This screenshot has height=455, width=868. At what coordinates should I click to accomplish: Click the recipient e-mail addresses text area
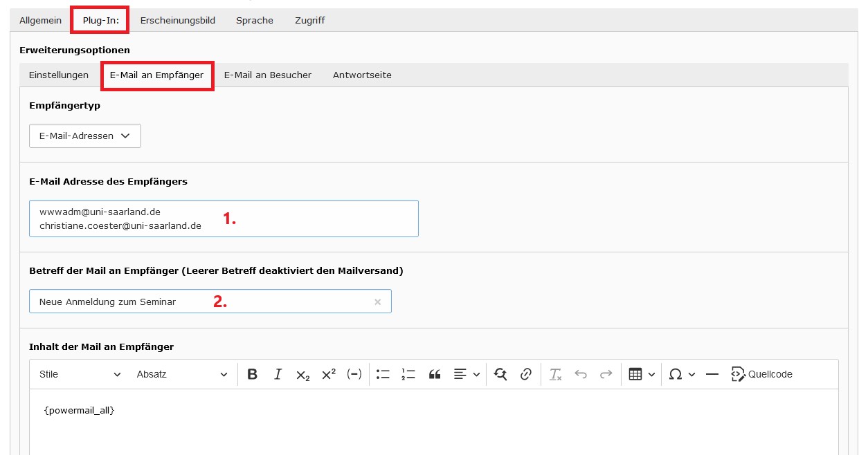click(224, 219)
